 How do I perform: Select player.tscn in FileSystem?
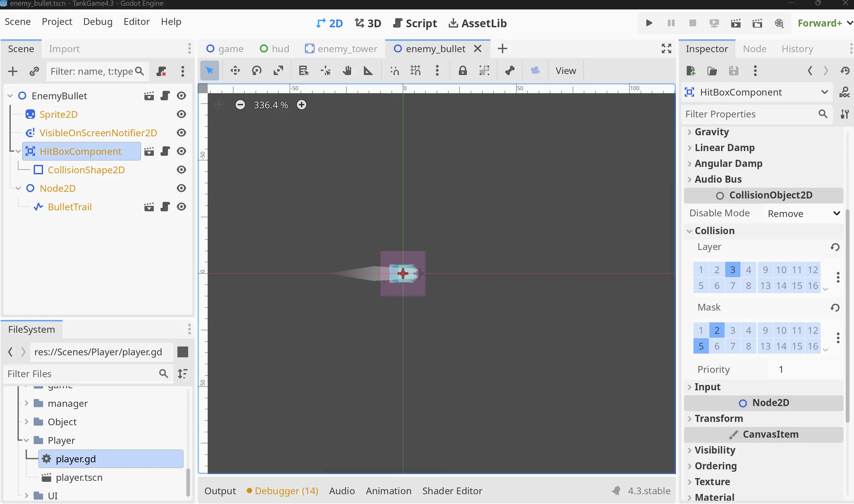coord(79,477)
